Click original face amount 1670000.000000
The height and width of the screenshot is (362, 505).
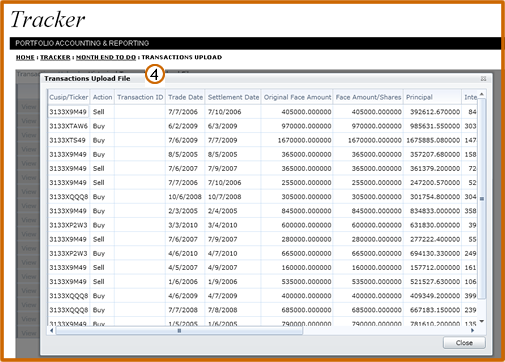tap(305, 140)
